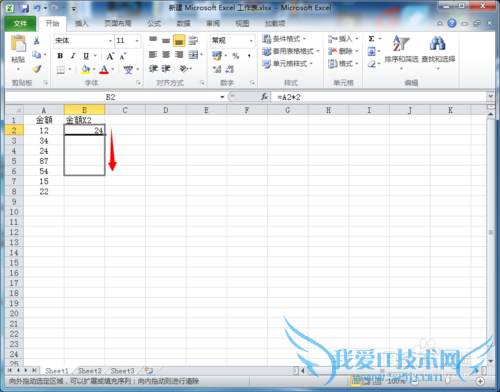The height and width of the screenshot is (392, 500).
Task: Decrease font size with small A
Action: coord(122,56)
